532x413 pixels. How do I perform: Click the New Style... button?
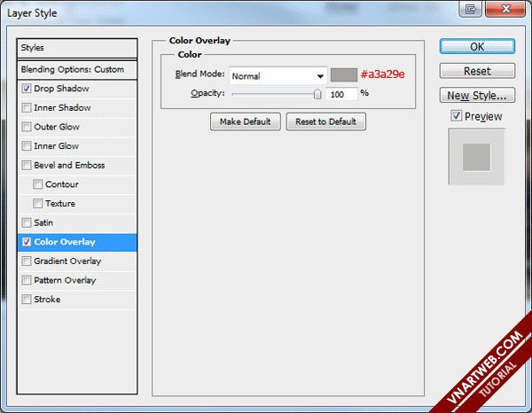(477, 96)
